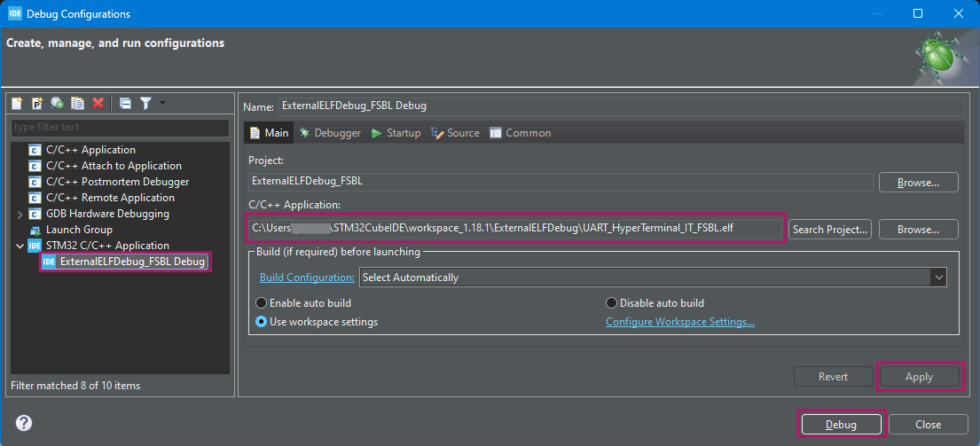Open the Configure Workspace Settings link
980x446 pixels.
[x=679, y=322]
